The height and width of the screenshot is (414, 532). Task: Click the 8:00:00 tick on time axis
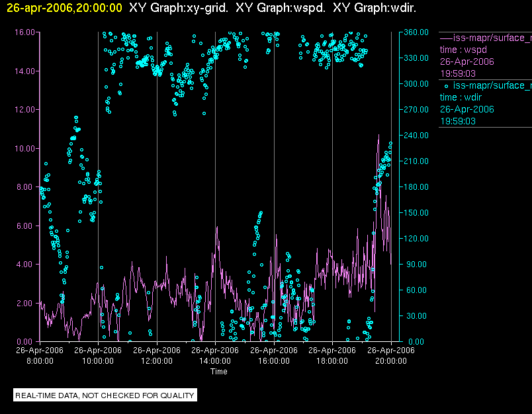pos(40,361)
